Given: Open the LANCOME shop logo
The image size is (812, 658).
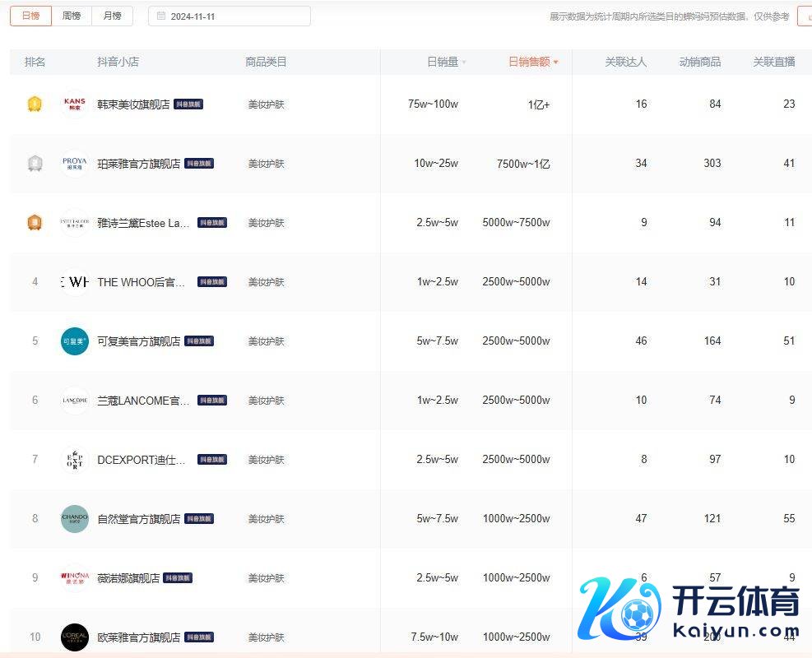Looking at the screenshot, I should pyautogui.click(x=75, y=401).
